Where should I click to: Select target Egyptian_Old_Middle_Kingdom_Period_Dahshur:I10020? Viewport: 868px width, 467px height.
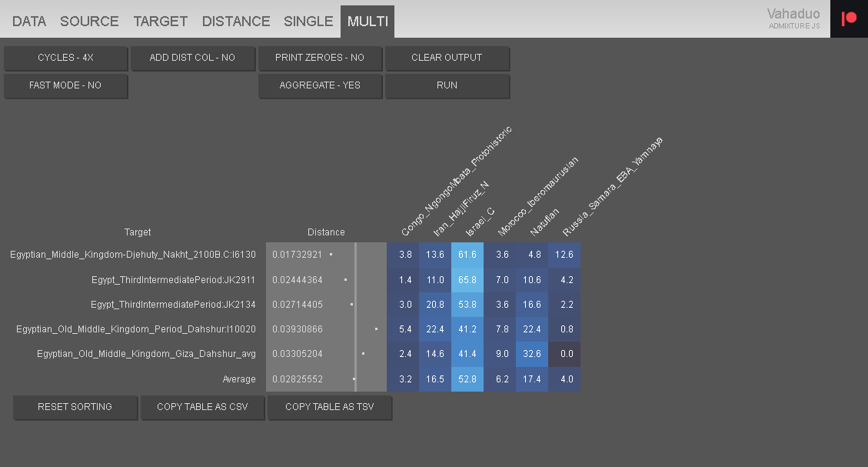136,329
